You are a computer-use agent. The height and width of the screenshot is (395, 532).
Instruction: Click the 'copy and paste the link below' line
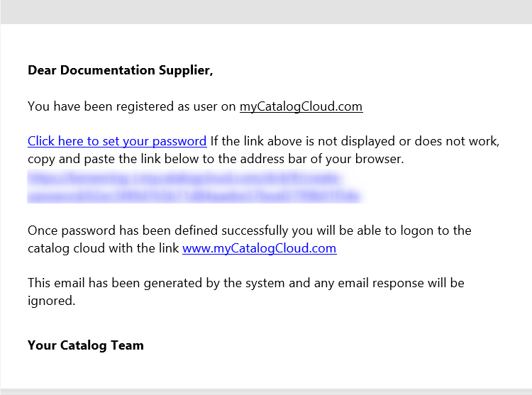(x=142, y=159)
